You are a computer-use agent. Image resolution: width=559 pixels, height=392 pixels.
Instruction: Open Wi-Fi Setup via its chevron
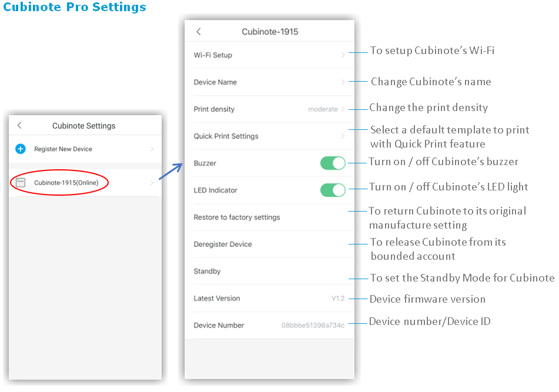343,55
